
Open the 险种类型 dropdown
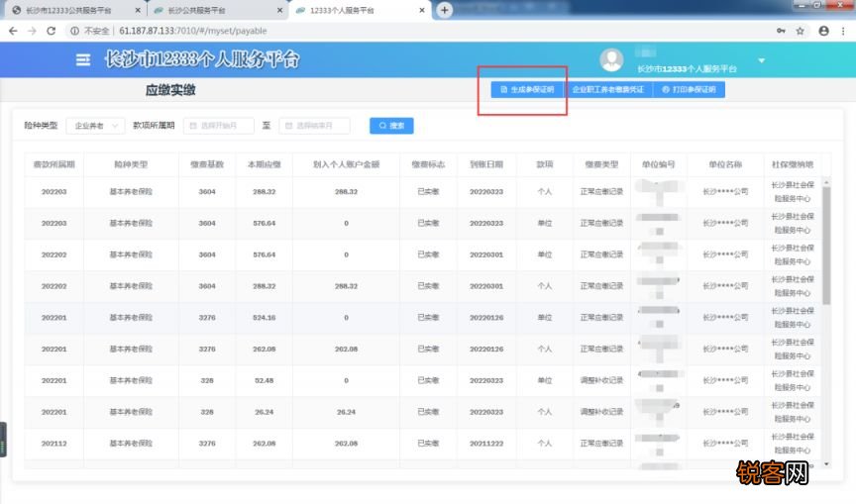point(95,126)
